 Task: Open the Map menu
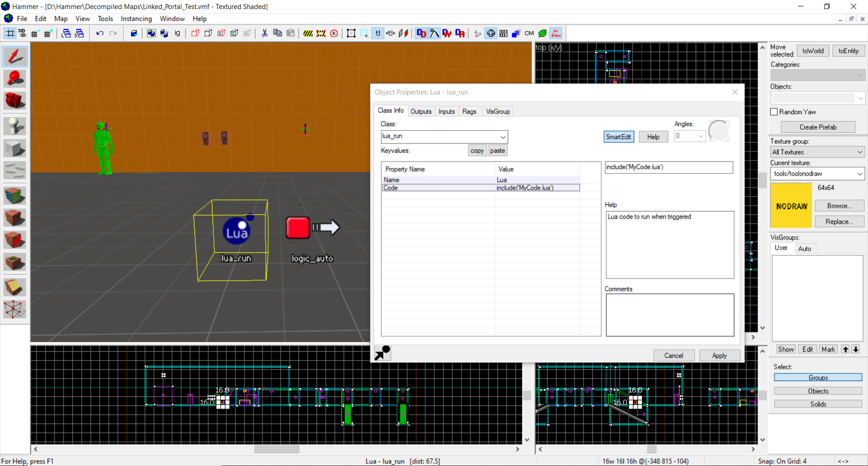(61, 19)
